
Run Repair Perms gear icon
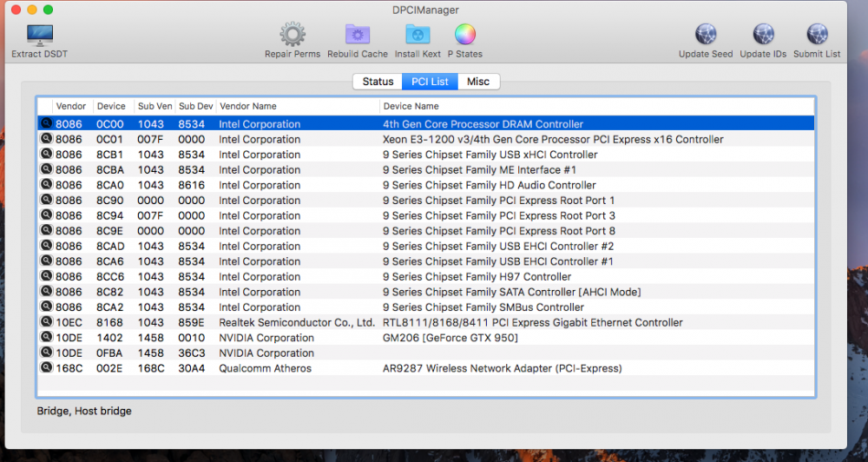coord(293,35)
